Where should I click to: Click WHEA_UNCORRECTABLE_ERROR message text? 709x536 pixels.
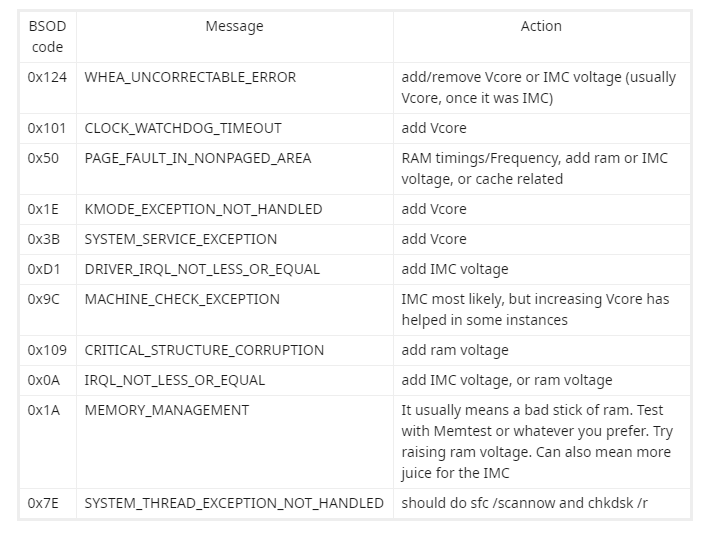coord(190,77)
